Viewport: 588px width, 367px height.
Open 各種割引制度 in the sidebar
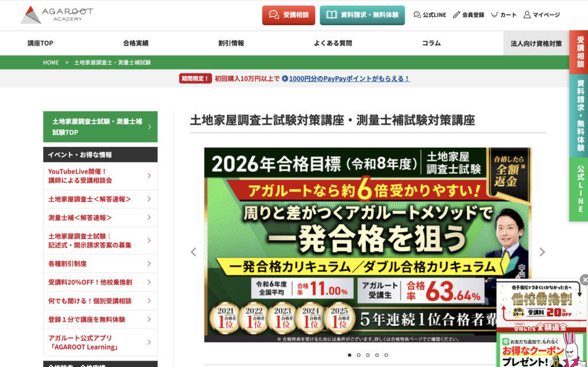[100, 264]
